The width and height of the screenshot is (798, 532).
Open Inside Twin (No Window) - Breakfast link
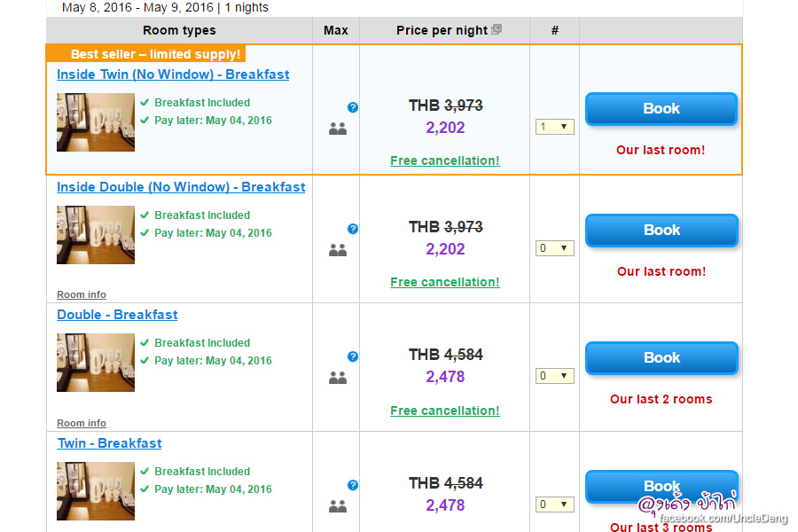click(173, 74)
